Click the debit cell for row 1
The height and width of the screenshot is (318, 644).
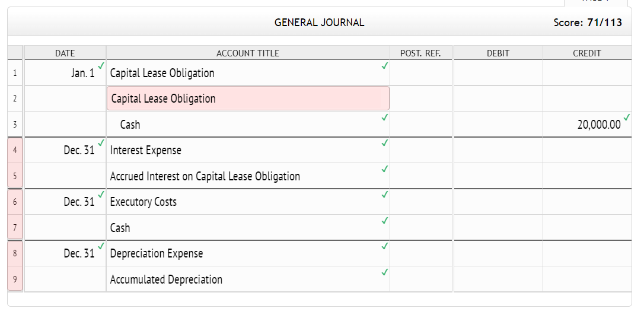[498, 73]
